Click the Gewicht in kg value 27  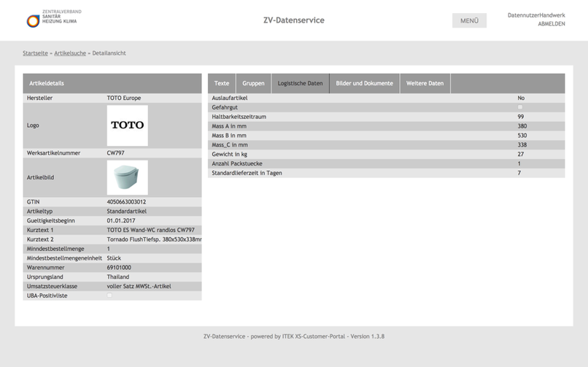point(520,154)
